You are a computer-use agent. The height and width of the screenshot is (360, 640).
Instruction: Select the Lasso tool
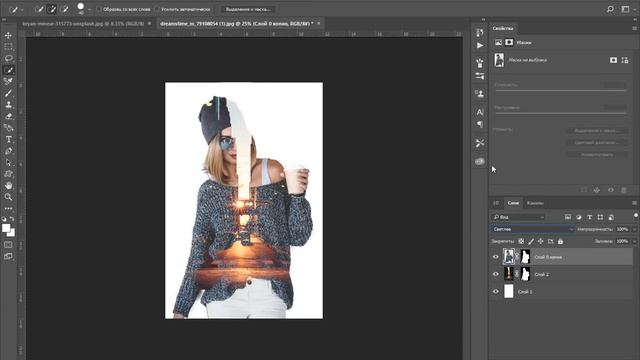(x=9, y=58)
